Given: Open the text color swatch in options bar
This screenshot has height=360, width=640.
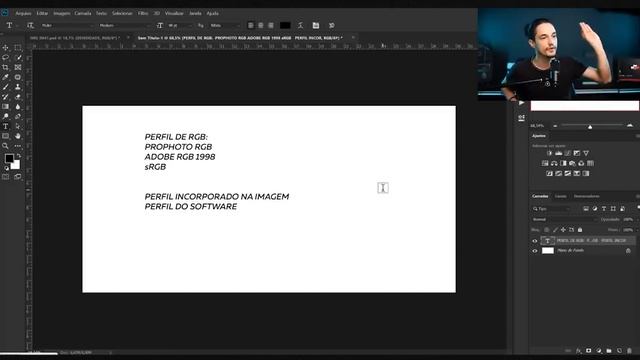Looking at the screenshot, I should (x=285, y=25).
